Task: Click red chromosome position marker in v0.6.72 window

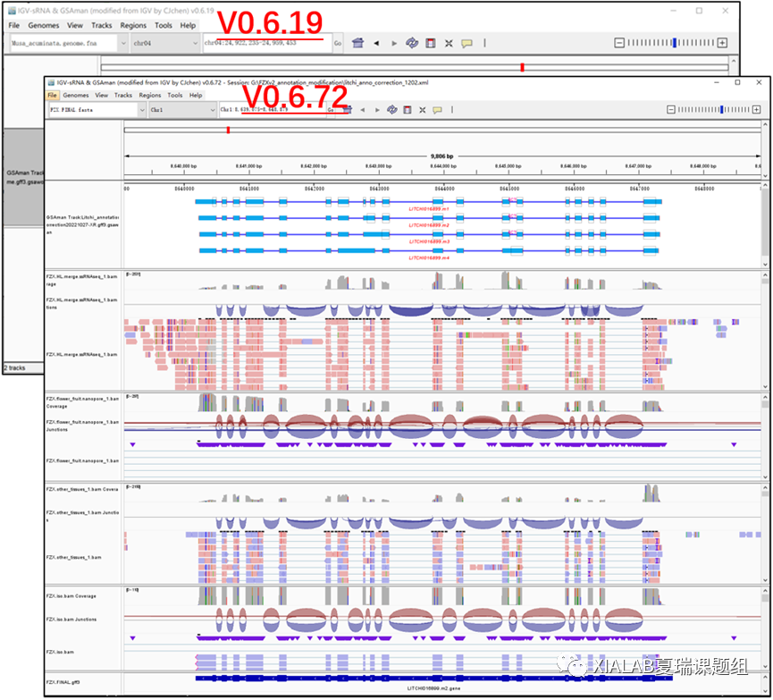Action: tap(228, 131)
